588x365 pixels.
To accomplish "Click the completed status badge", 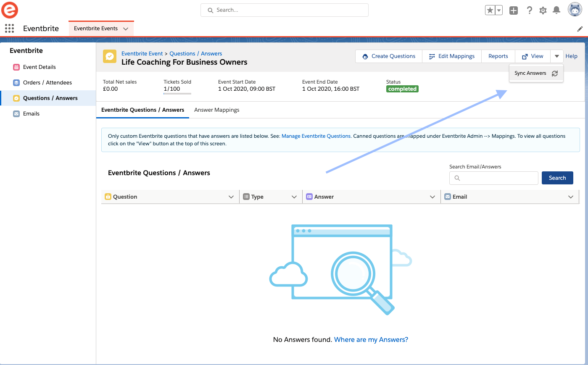I will tap(402, 89).
